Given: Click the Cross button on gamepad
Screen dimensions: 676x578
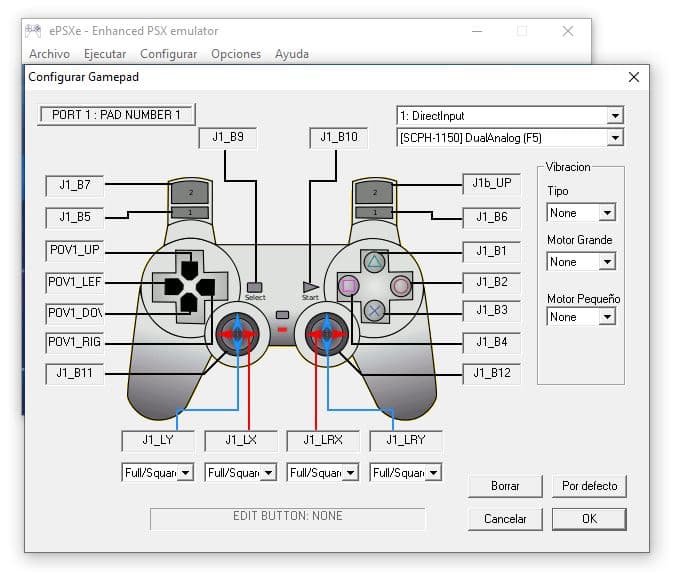Looking at the screenshot, I should (x=374, y=310).
